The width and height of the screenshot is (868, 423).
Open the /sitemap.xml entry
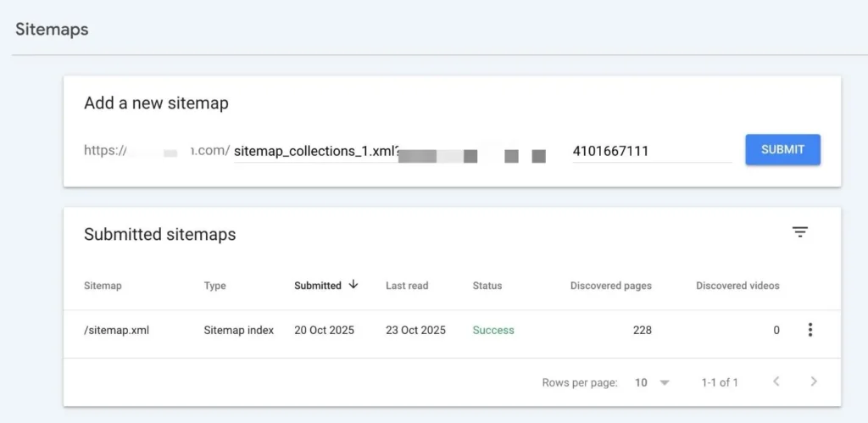pos(116,330)
